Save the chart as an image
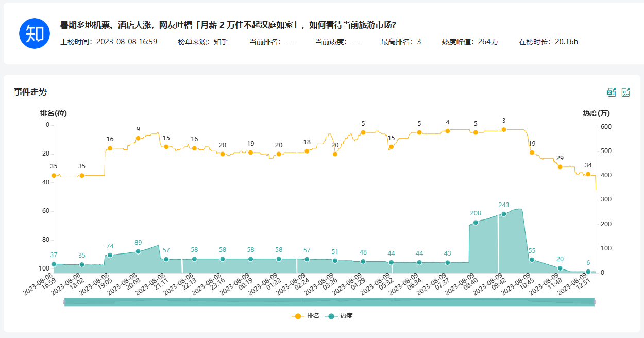 point(626,92)
